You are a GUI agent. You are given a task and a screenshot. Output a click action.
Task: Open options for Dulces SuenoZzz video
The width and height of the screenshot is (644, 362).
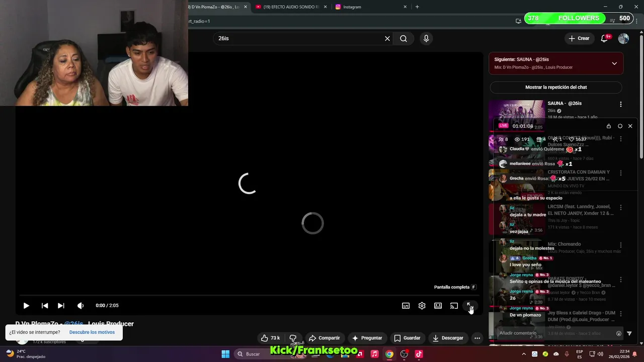click(620, 138)
